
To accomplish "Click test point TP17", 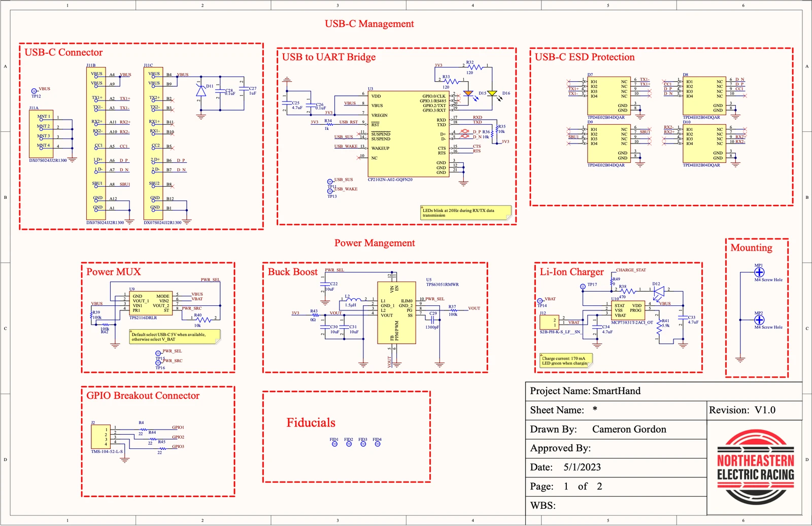I will click(583, 287).
